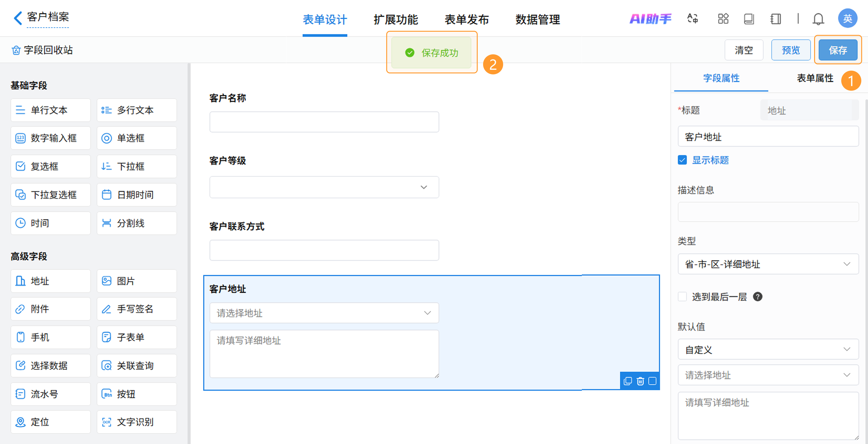Expand the 客户等级 dropdown on the form
The height and width of the screenshot is (444, 868).
(x=324, y=187)
